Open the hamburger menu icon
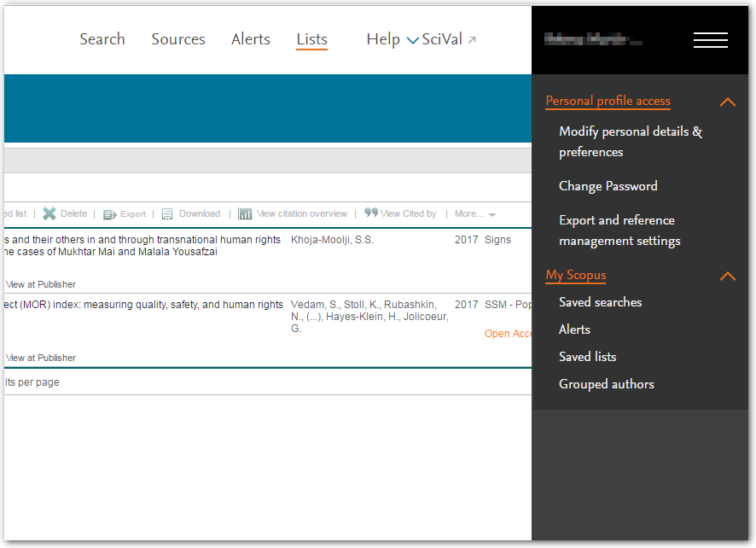756x548 pixels. click(x=710, y=40)
